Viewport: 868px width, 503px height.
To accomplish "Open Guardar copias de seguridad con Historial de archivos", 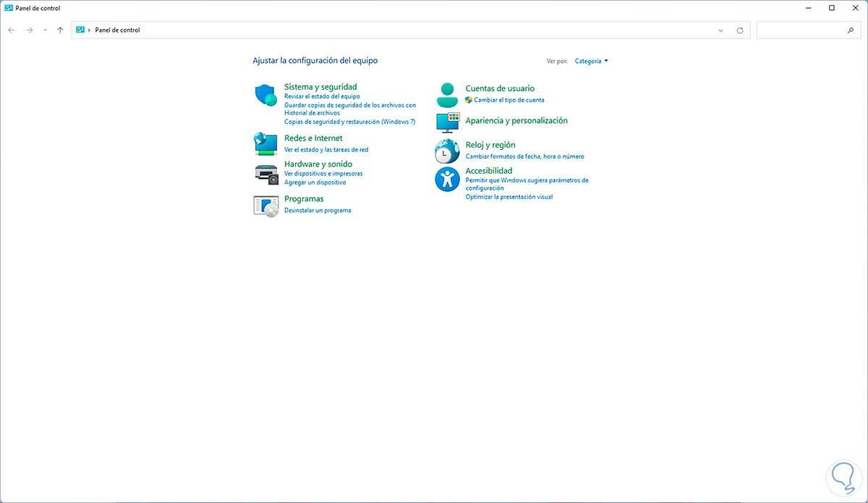I will coord(350,109).
